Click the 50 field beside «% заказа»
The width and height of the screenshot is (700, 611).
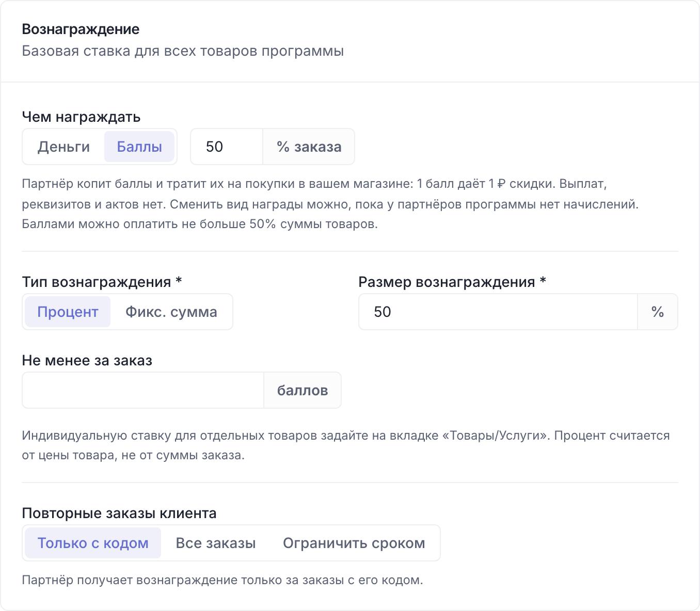tap(227, 147)
